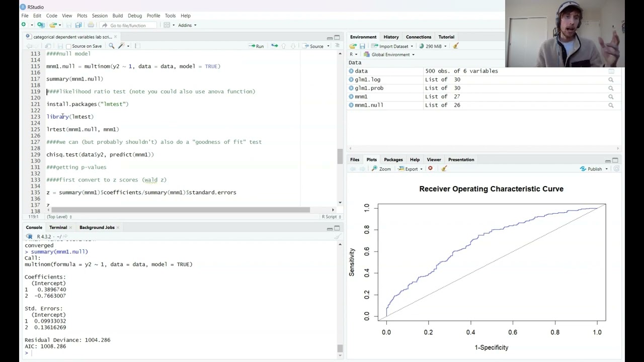Remove current plot with red X icon

(x=430, y=168)
